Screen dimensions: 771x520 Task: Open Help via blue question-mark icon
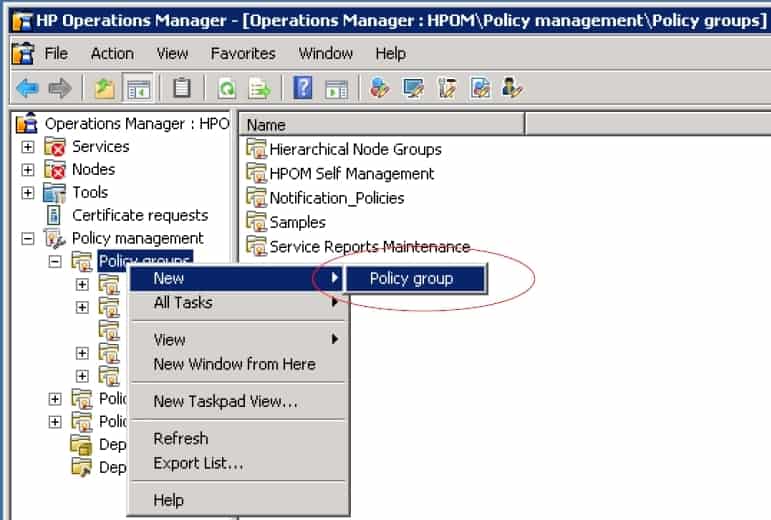(302, 88)
